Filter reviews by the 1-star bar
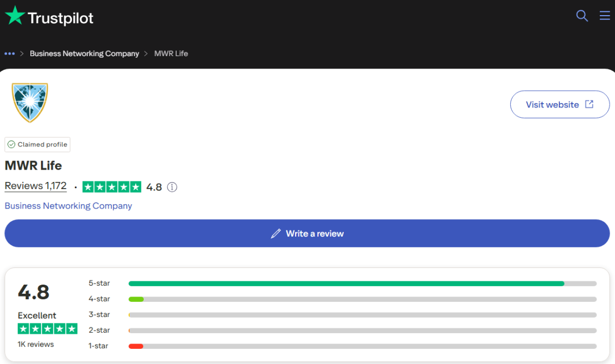615x364 pixels. [362, 346]
